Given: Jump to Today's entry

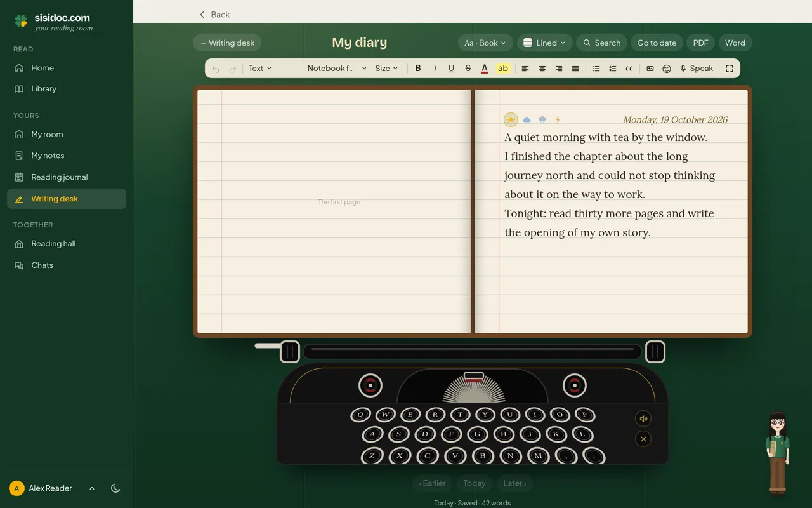Looking at the screenshot, I should (475, 483).
